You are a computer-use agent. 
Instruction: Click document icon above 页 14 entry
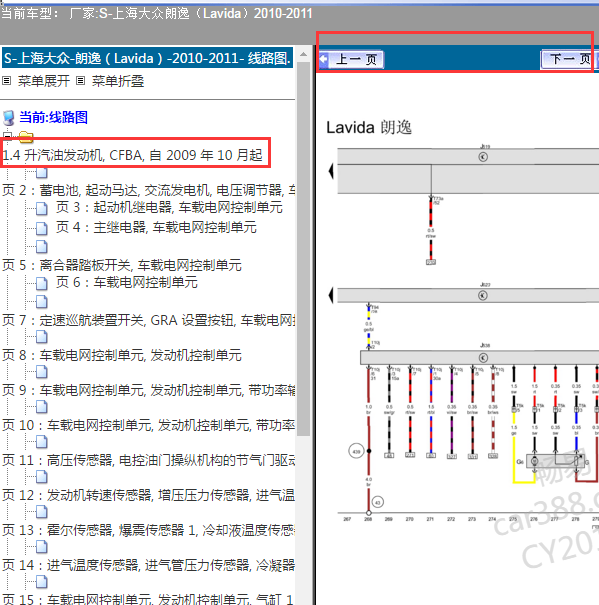click(x=42, y=547)
